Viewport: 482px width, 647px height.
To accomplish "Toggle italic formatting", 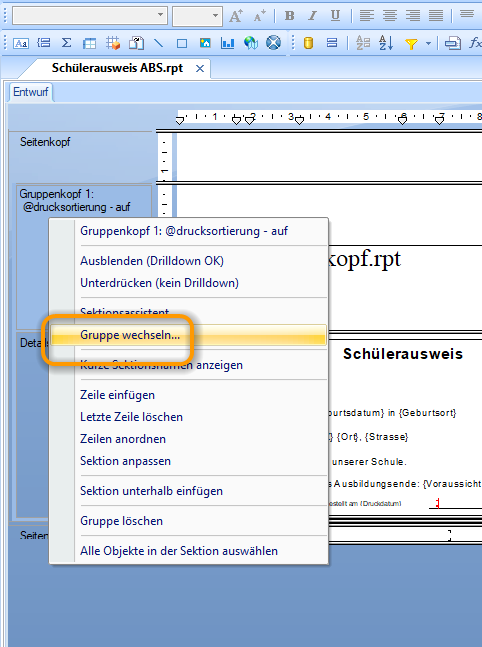I will (x=312, y=16).
